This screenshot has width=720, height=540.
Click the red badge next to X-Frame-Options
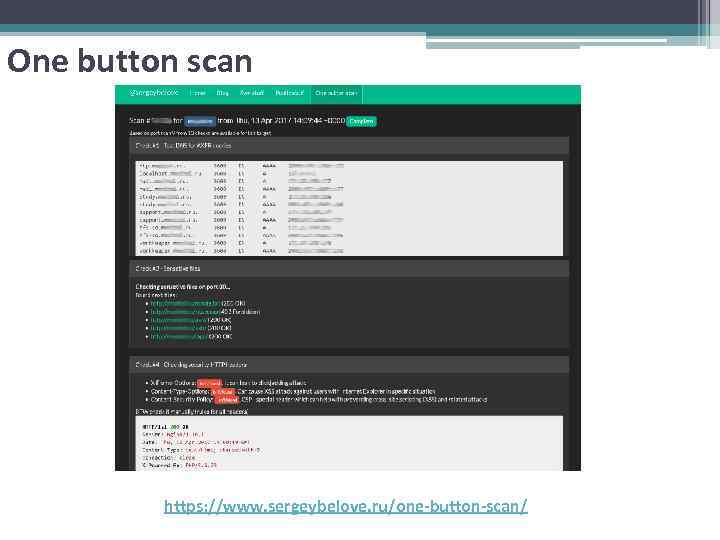coord(209,383)
